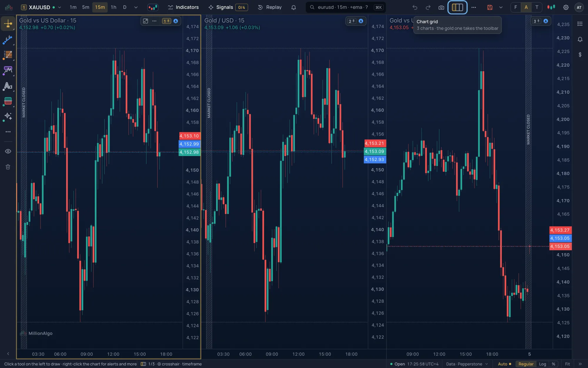Open the XAUUSD symbol dropdown

pyautogui.click(x=41, y=7)
